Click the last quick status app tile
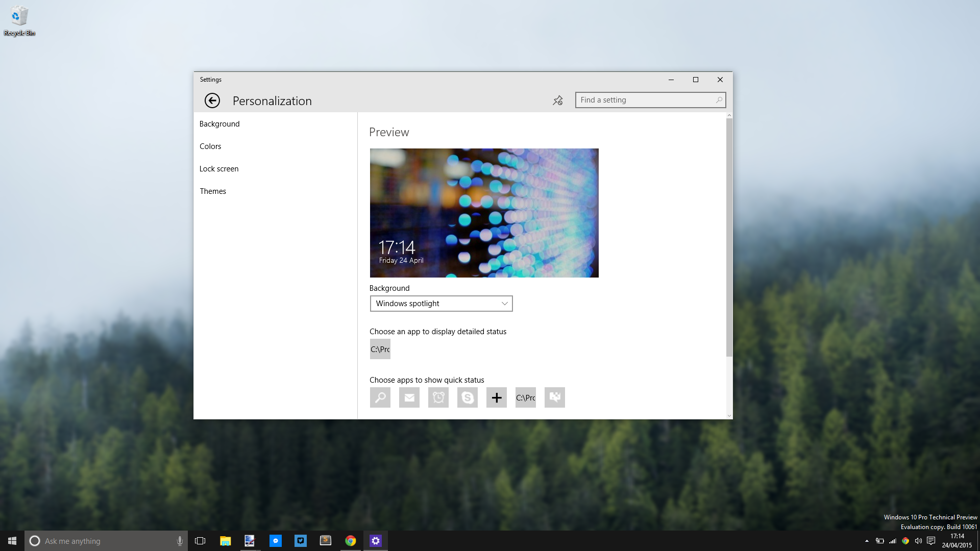This screenshot has height=551, width=980. 554,397
